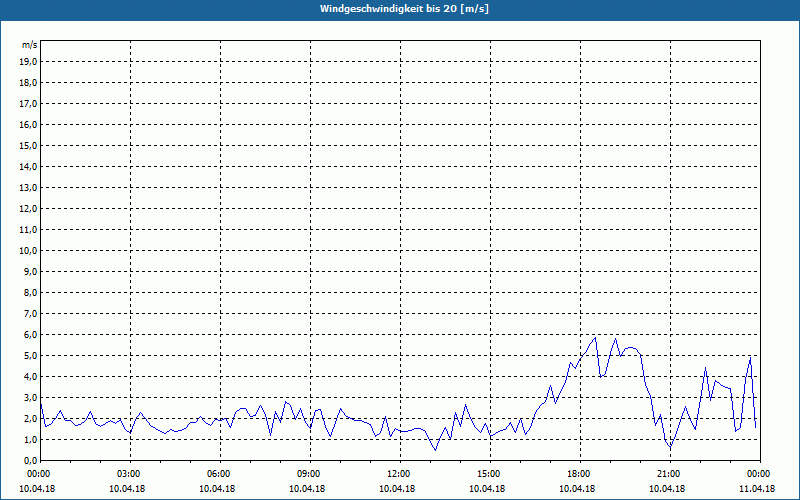Click the '18,0' y-axis label
The image size is (800, 500).
click(29, 83)
